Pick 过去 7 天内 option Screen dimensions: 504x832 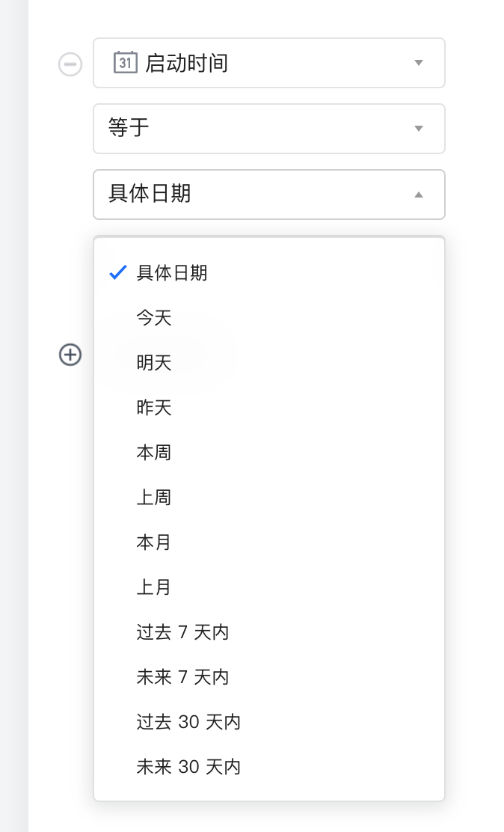(183, 631)
